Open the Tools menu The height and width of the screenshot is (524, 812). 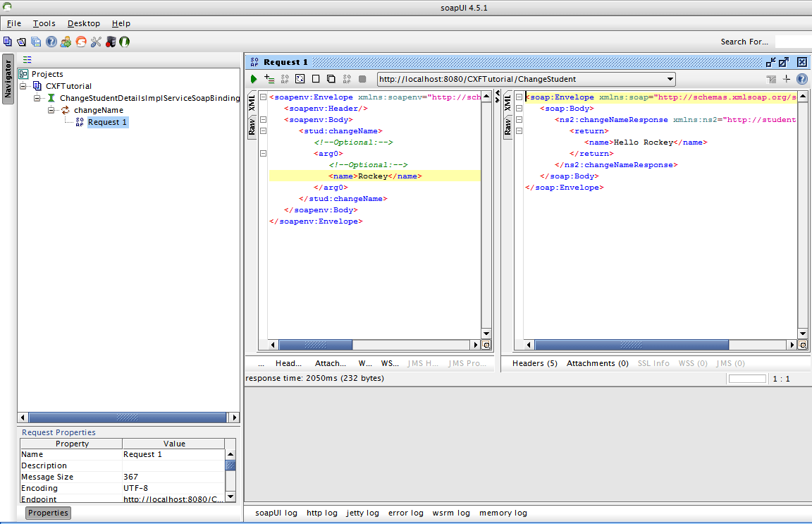(x=44, y=23)
